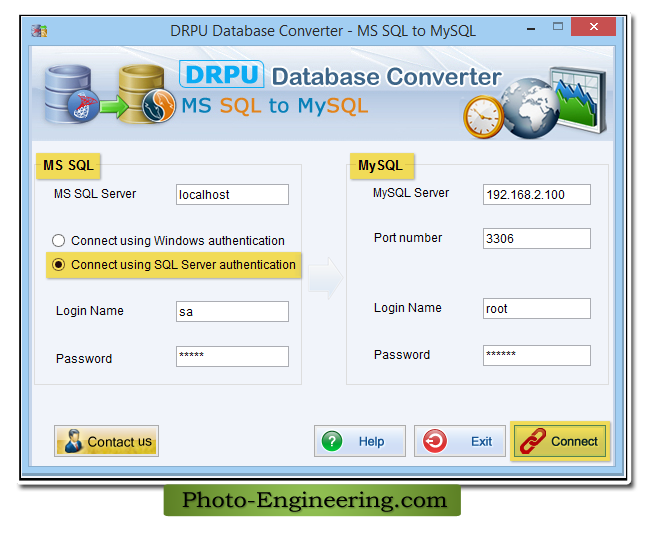Click the MySQL database icon in banner
Viewport: 646px width, 539px height.
[146, 94]
